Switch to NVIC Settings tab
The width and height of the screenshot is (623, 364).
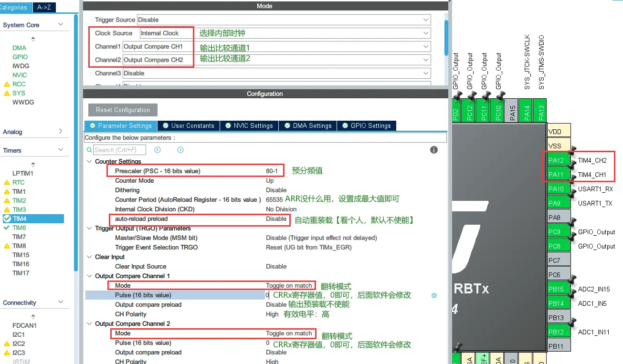[248, 126]
